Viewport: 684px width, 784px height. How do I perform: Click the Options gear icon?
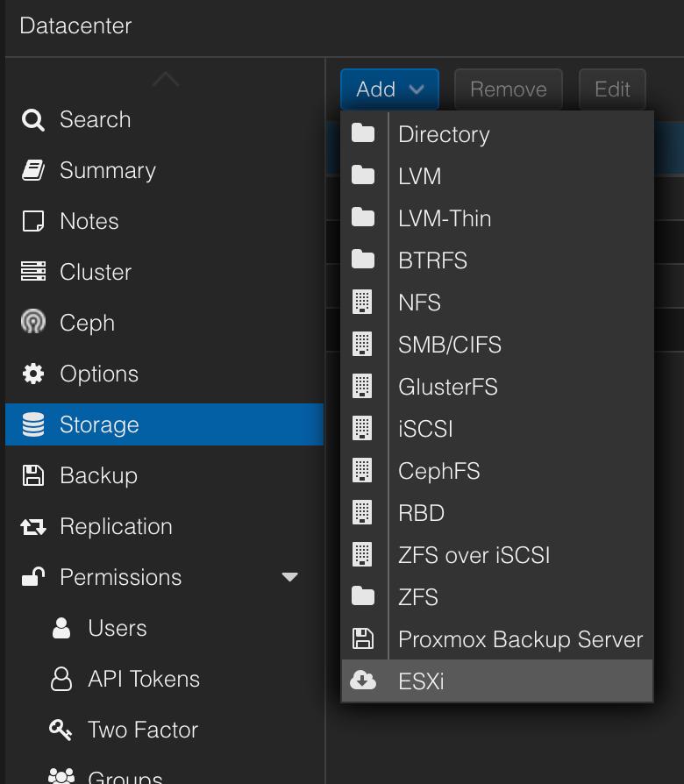coord(33,374)
